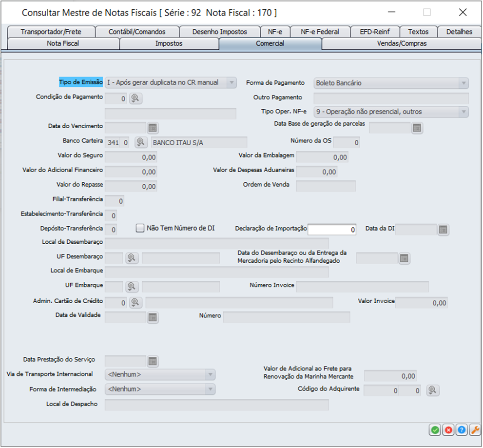Open the blue help icon
Viewport: 483px width, 448px height.
(x=461, y=430)
